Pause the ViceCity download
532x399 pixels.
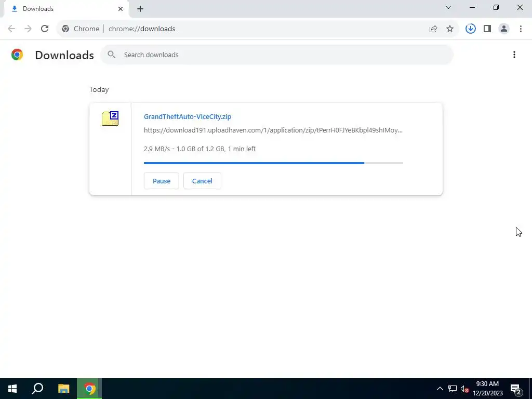point(162,181)
